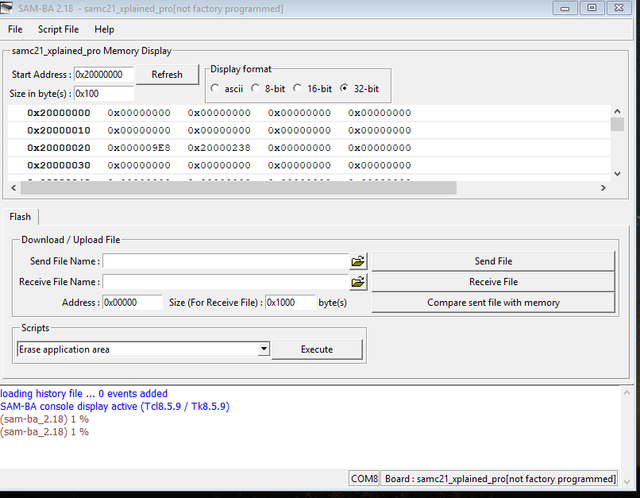The image size is (640, 498).
Task: Click the SAM-BA application icon in title bar
Action: pyautogui.click(x=9, y=9)
